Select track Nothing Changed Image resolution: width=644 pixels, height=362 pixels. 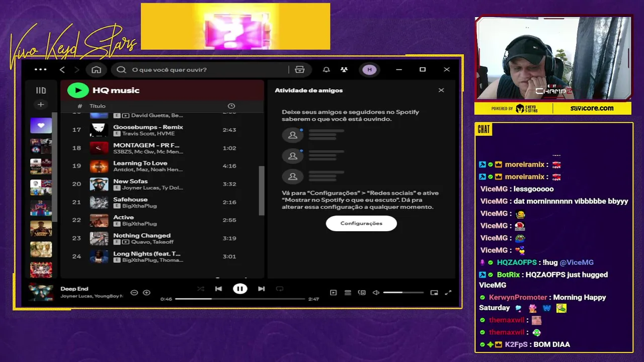(142, 236)
